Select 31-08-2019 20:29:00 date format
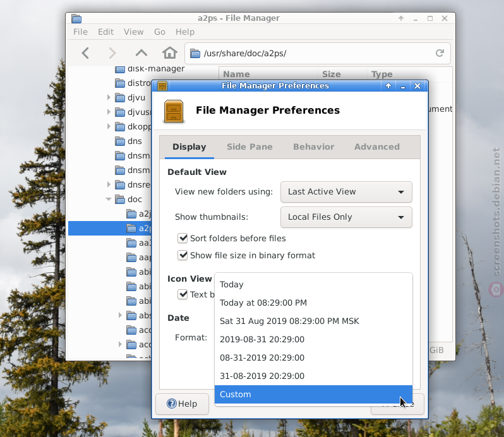The width and height of the screenshot is (504, 437). click(x=313, y=376)
